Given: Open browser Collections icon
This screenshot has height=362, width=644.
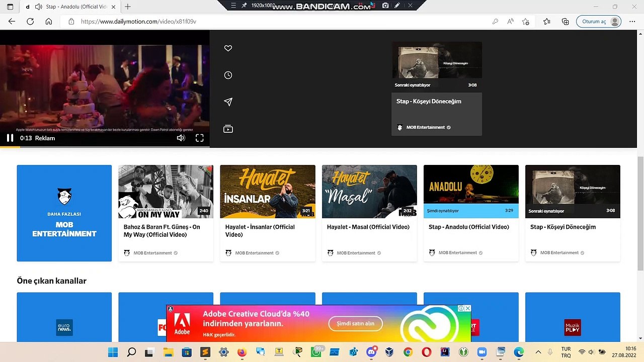Looking at the screenshot, I should pos(566,22).
